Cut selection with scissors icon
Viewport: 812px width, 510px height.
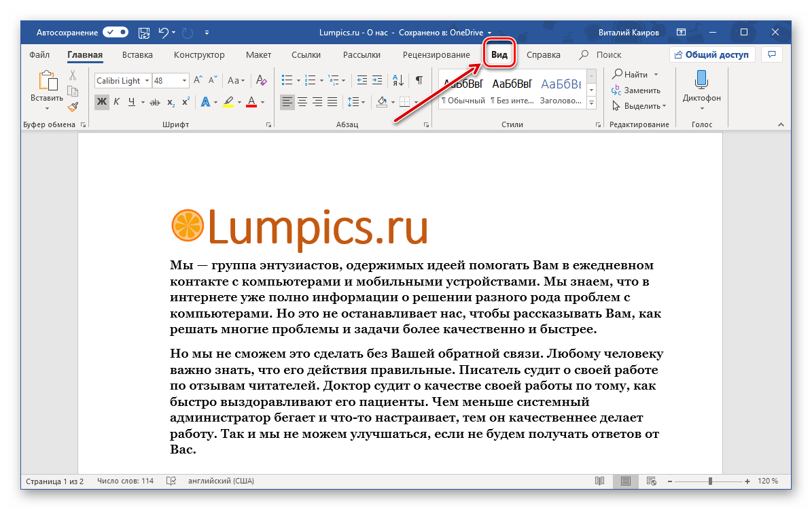click(x=73, y=75)
